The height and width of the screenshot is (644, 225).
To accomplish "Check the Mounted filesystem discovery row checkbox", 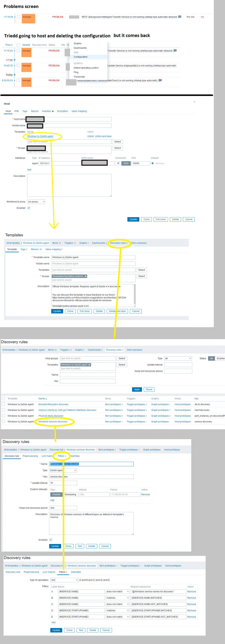I will (4, 404).
